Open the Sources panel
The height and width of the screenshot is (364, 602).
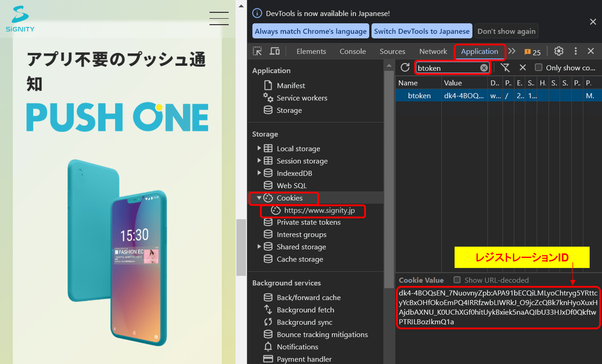[392, 51]
